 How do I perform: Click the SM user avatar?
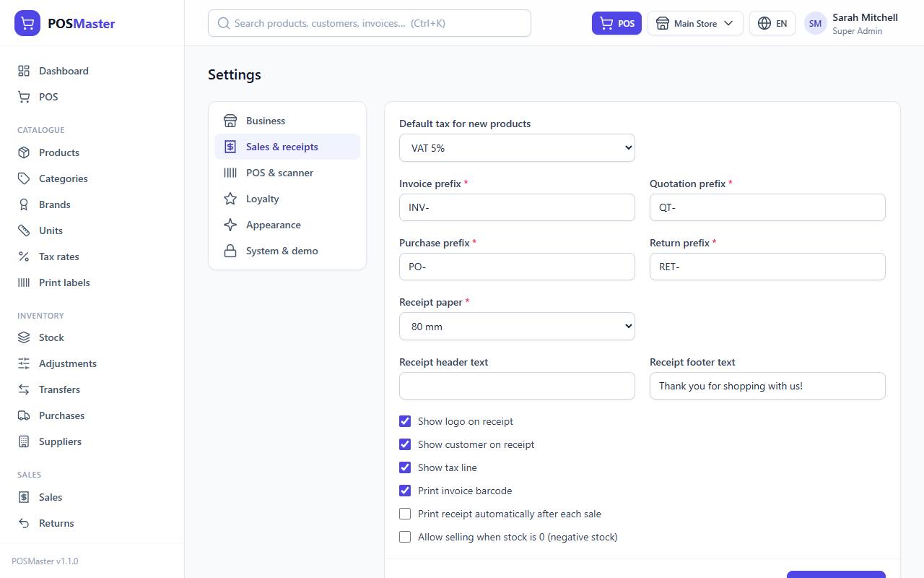[815, 23]
